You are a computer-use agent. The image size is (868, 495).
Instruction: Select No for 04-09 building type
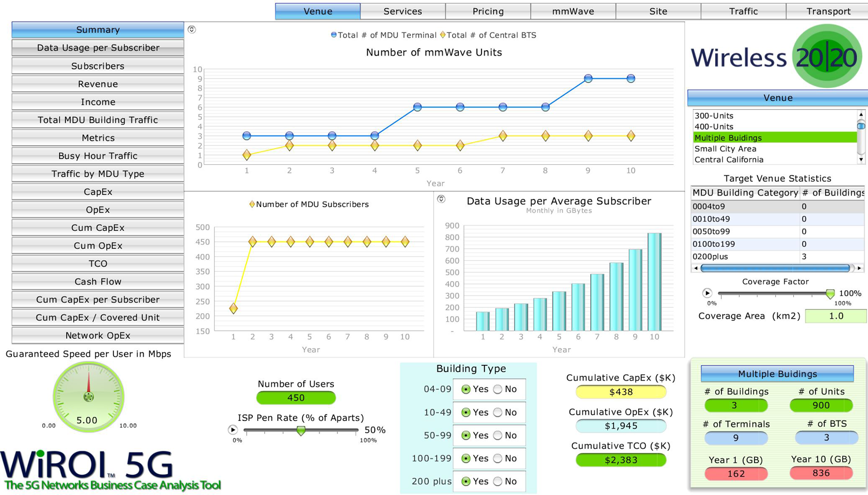pos(498,389)
